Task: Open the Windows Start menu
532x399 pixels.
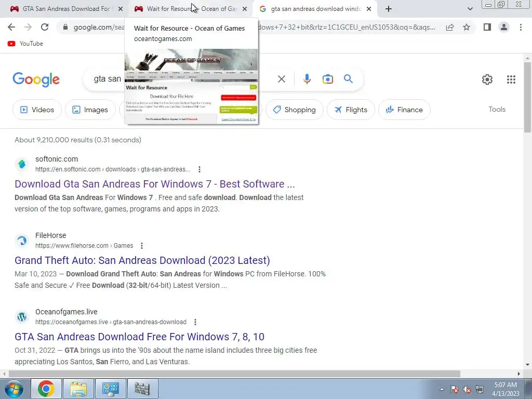Action: 14,389
